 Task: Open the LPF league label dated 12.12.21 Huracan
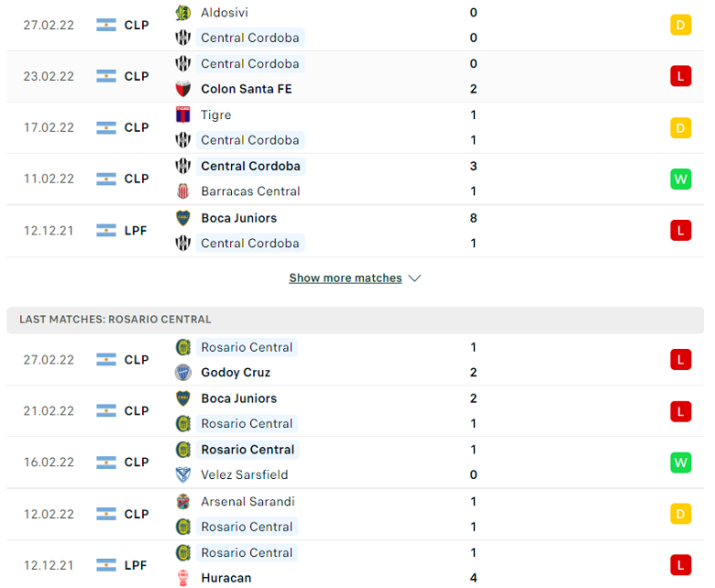(x=136, y=565)
